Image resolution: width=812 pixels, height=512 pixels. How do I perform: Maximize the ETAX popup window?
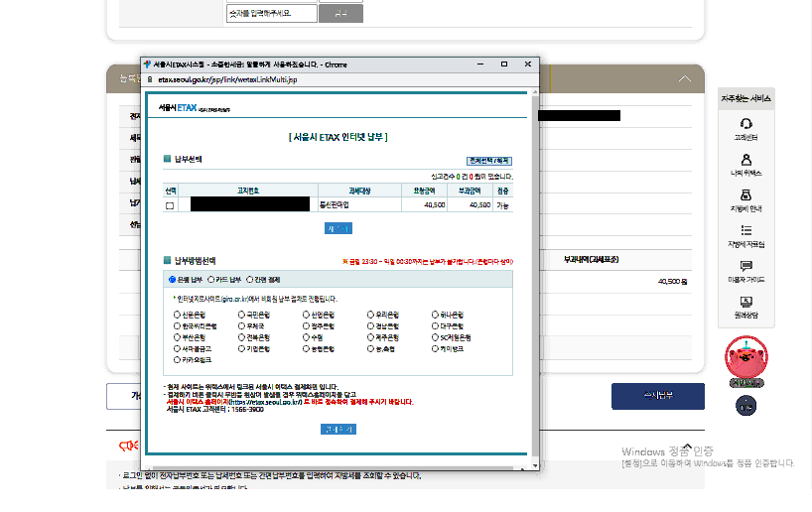504,64
